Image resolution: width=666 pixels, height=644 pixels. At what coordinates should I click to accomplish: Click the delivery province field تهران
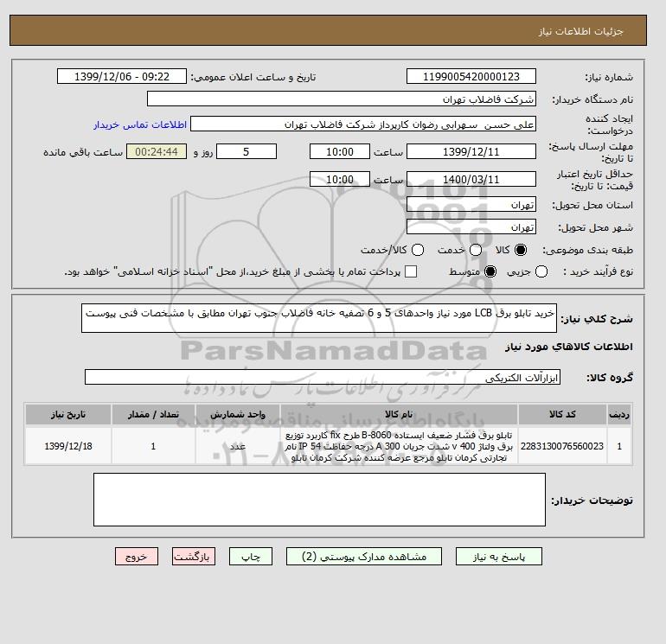(471, 205)
